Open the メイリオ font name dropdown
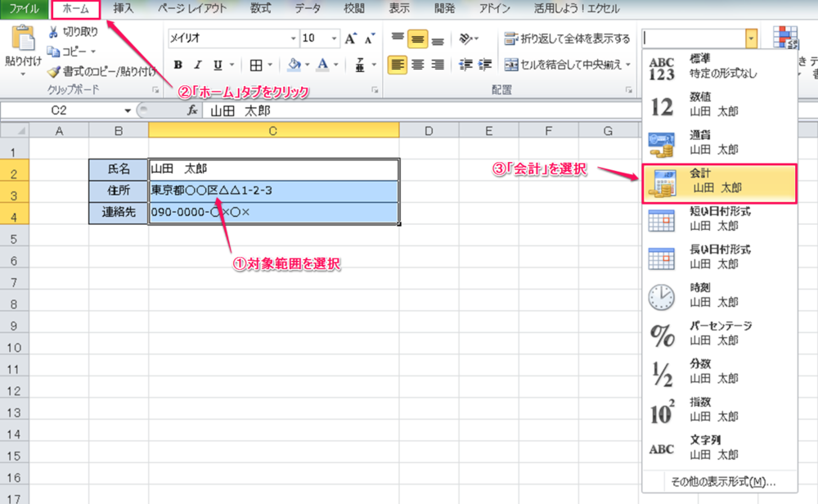Screen dimensions: 818x504 [x=293, y=38]
